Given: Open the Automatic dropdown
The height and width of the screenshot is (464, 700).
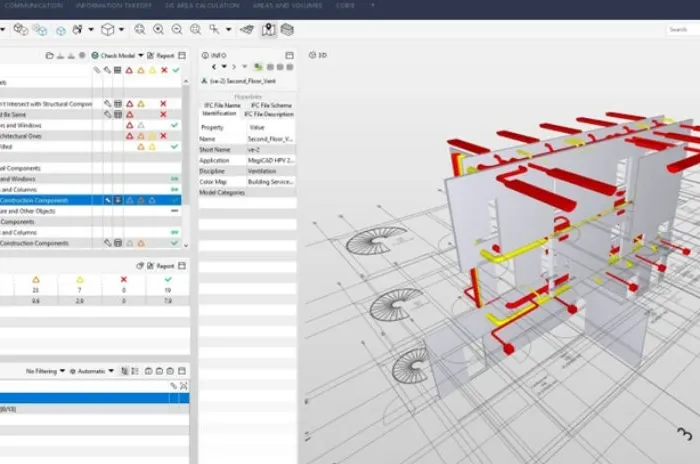Looking at the screenshot, I should [x=92, y=371].
